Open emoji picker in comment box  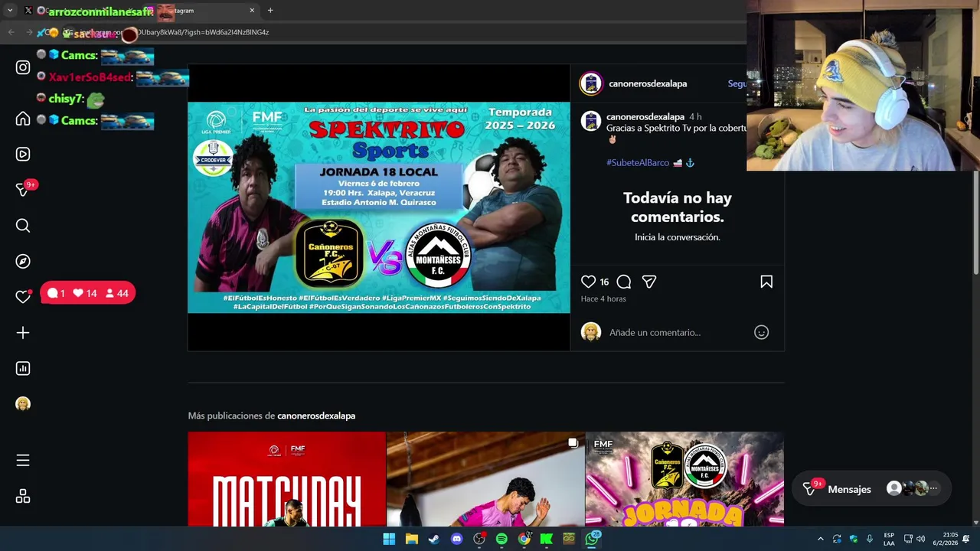click(x=761, y=332)
